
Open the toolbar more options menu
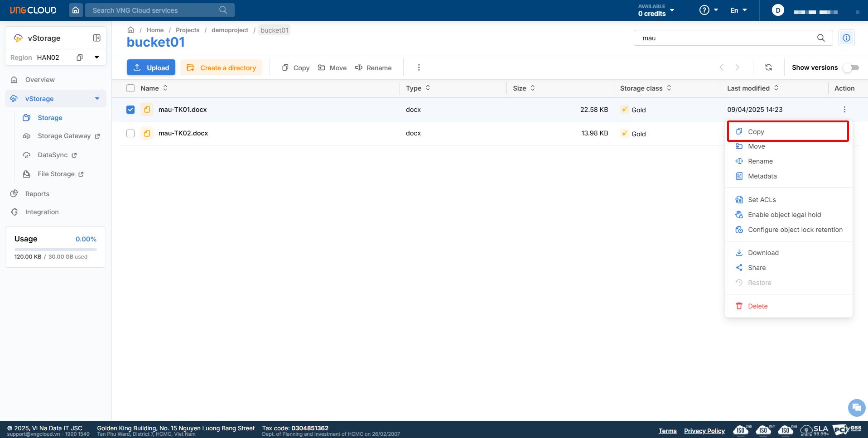tap(419, 67)
